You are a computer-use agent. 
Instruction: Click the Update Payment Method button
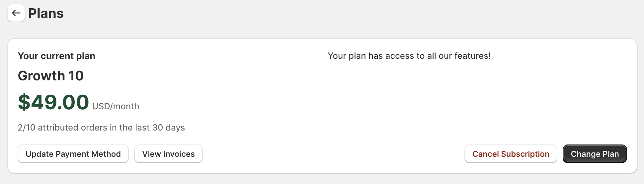pos(73,154)
